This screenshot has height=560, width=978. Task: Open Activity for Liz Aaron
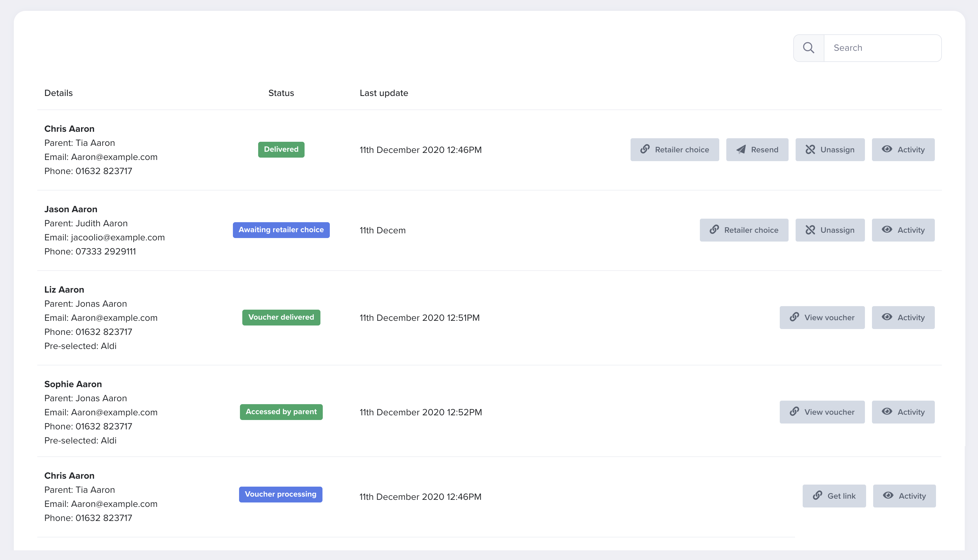click(x=903, y=317)
